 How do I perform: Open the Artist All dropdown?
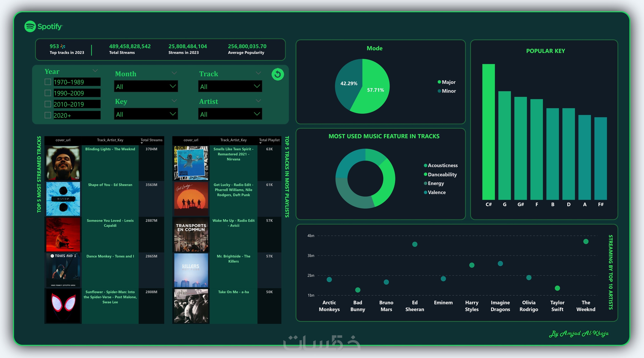click(x=230, y=114)
